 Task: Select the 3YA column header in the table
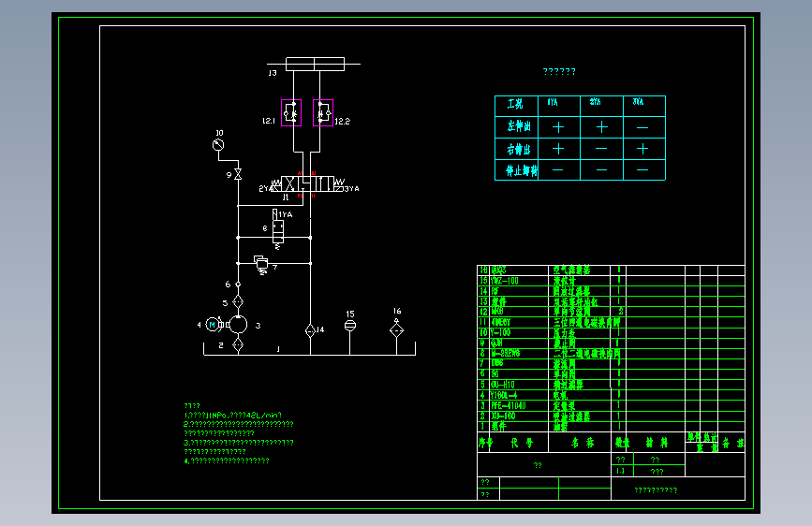(644, 106)
